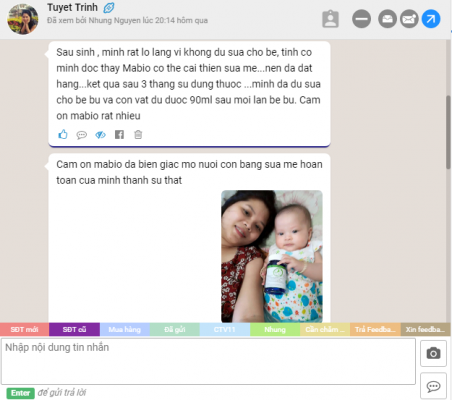Choose the Nhung tag label
The width and height of the screenshot is (452, 400).
tap(275, 329)
